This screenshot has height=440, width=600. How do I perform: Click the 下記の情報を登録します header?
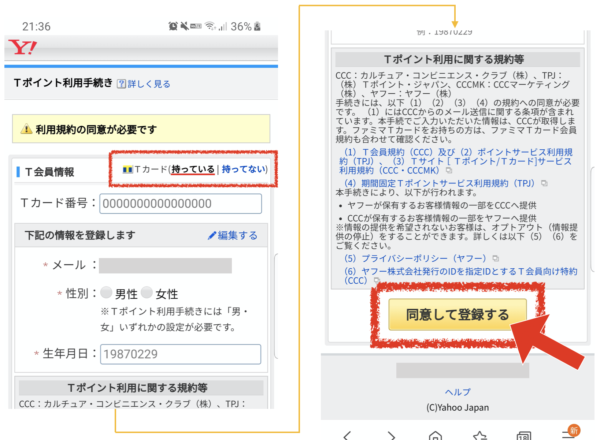tap(80, 235)
